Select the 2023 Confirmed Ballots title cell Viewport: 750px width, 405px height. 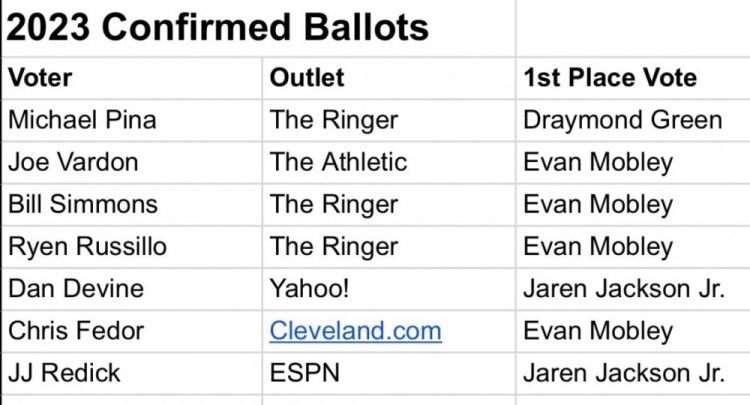tap(259, 28)
